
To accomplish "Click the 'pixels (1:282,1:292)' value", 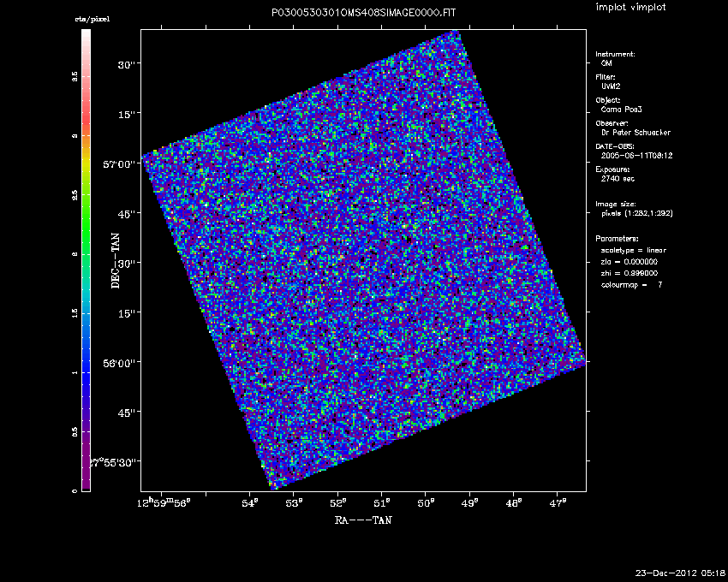I will [x=637, y=213].
